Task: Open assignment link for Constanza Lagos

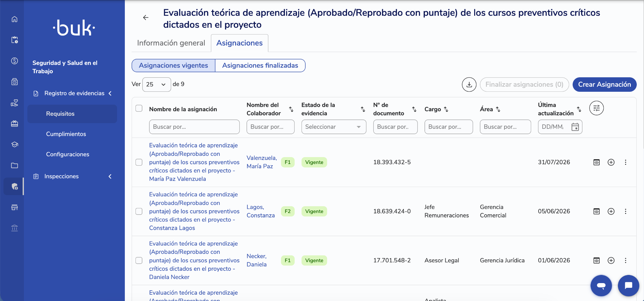Action: [194, 211]
